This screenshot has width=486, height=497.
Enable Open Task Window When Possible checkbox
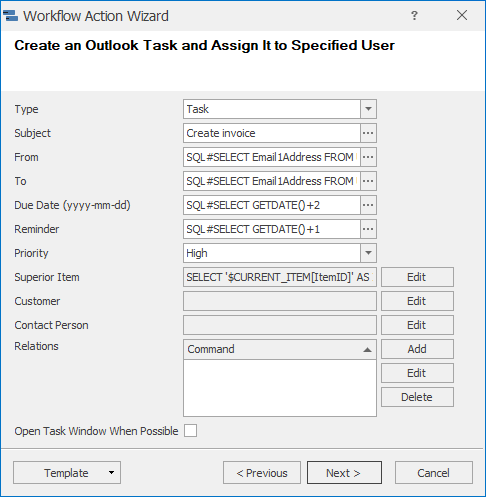pos(190,430)
